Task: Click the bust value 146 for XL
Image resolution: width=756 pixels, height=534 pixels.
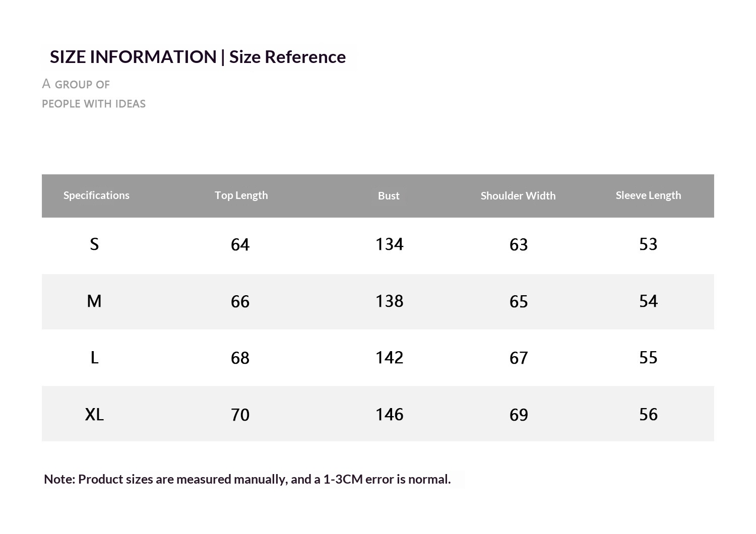Action: point(389,415)
